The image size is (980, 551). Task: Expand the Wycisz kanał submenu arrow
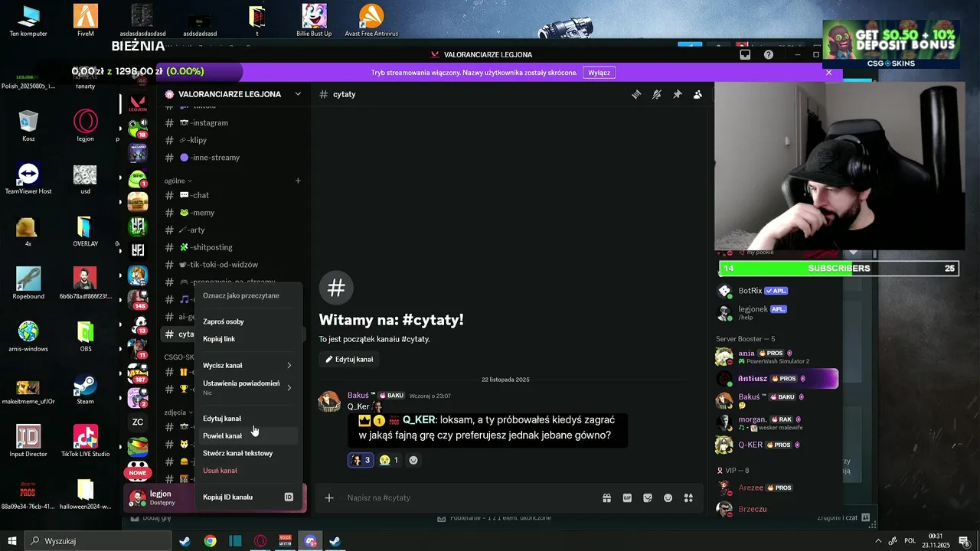289,366
